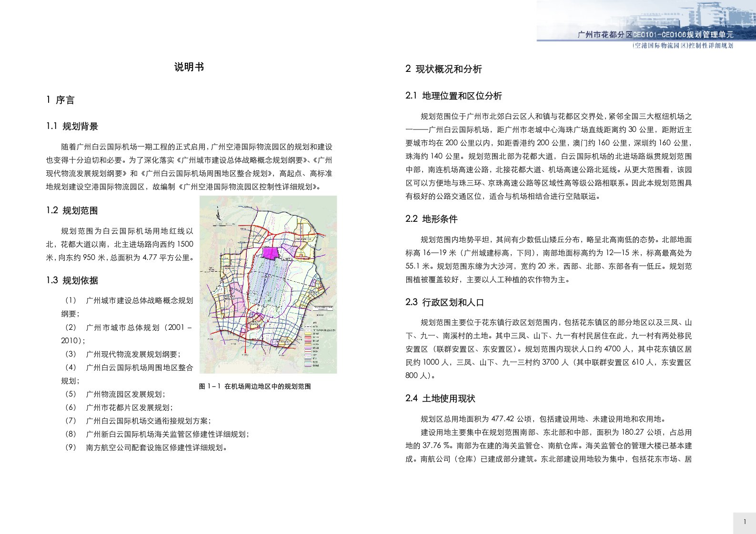This screenshot has height=534, width=756.
Task: Click paragraph starting 建设用地主要集中在规划范围南部
Action: [548, 445]
